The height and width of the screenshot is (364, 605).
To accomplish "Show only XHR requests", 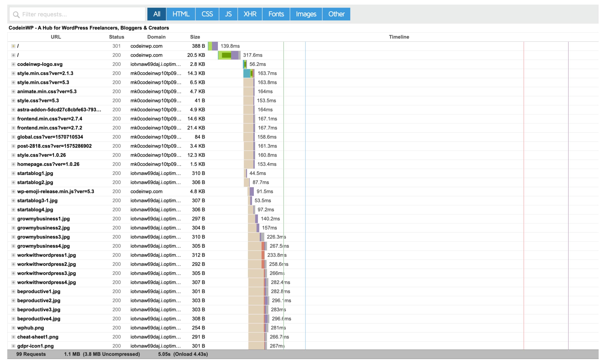I will 250,14.
